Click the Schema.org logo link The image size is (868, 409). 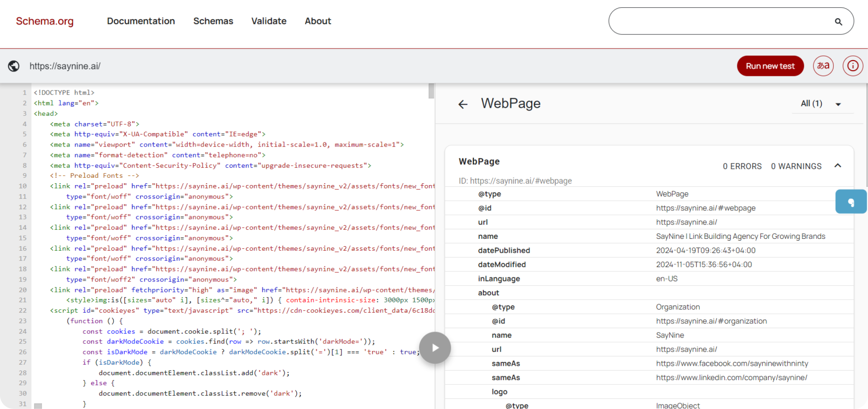tap(45, 21)
